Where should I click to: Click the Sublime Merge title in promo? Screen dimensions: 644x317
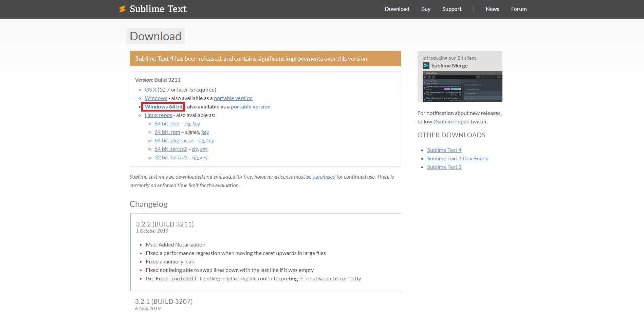[x=449, y=66]
